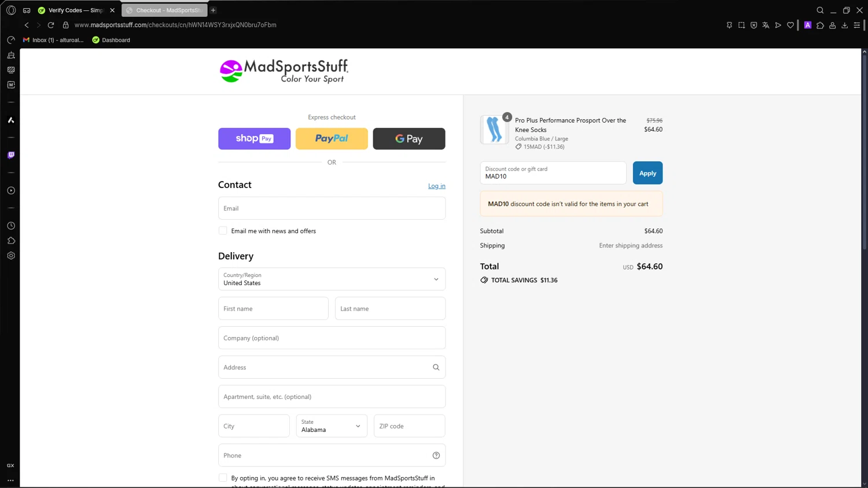Click the 'TOTAL SAVINGS $11.36' text
Viewport: 868px width, 488px height.
pyautogui.click(x=524, y=280)
